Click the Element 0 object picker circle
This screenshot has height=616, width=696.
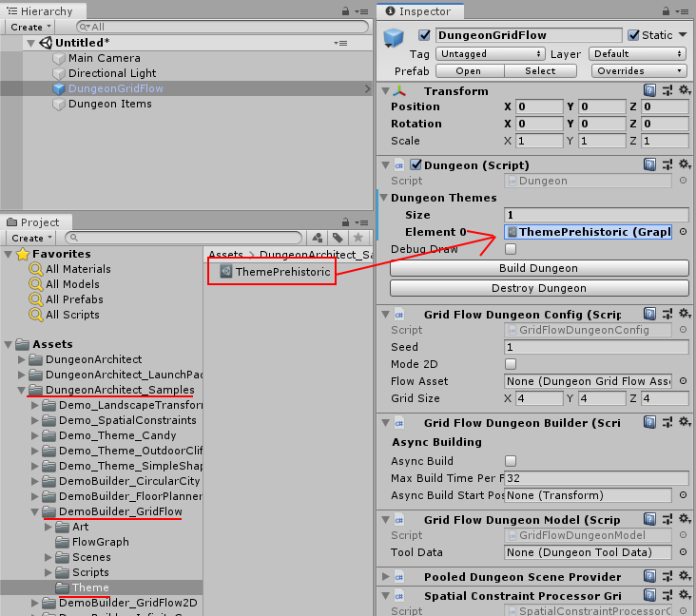pyautogui.click(x=683, y=232)
